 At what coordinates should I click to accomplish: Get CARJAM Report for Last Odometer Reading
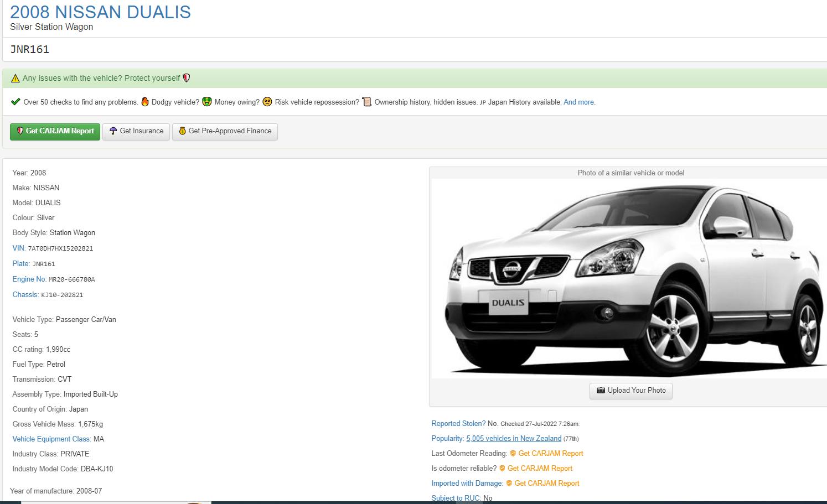pyautogui.click(x=551, y=454)
